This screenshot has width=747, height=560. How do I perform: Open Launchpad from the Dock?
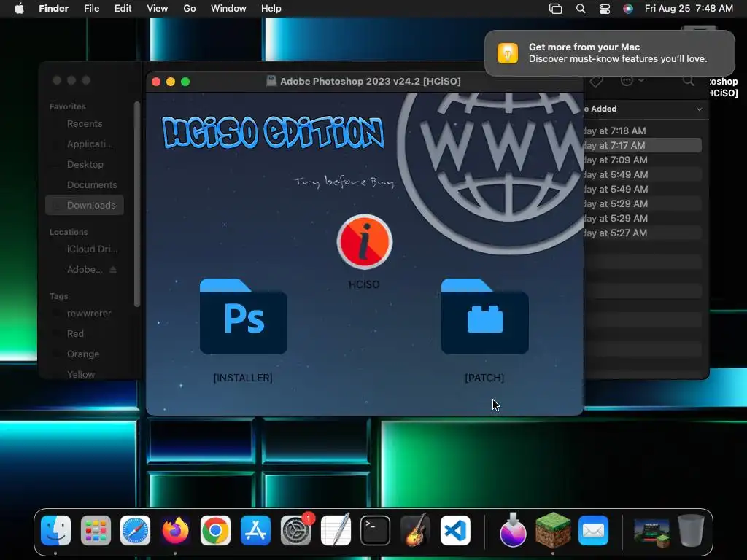click(x=96, y=530)
